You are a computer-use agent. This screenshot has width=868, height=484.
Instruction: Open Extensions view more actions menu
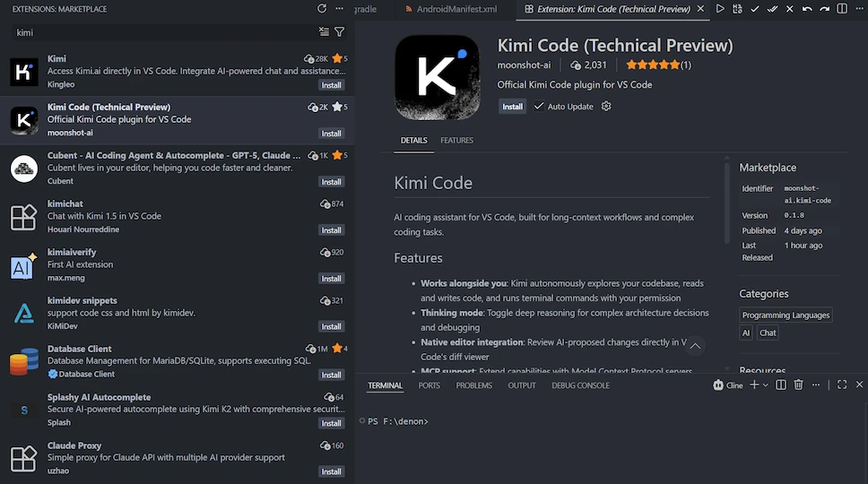339,9
